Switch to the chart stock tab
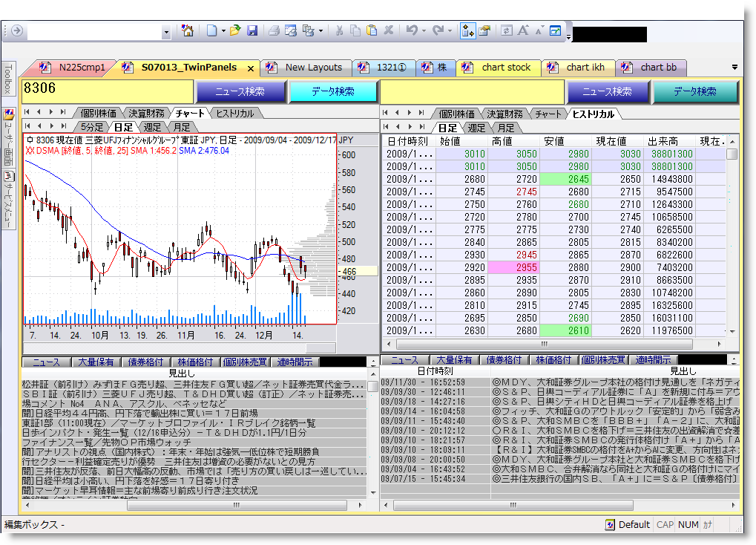Screen dimensions: 756x545 [506, 68]
